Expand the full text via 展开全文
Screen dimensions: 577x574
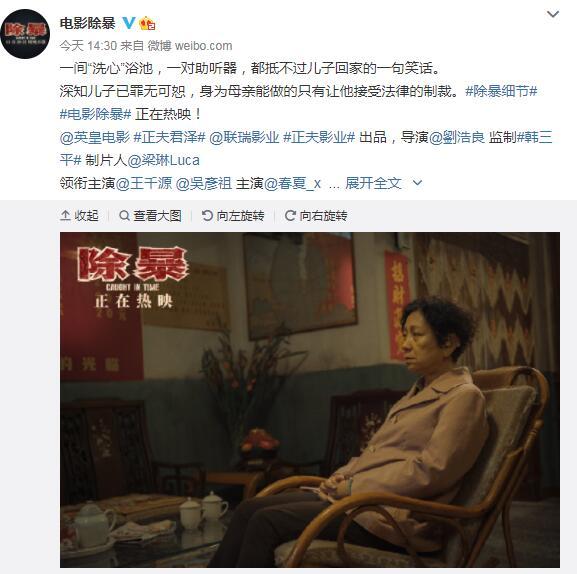coord(373,183)
